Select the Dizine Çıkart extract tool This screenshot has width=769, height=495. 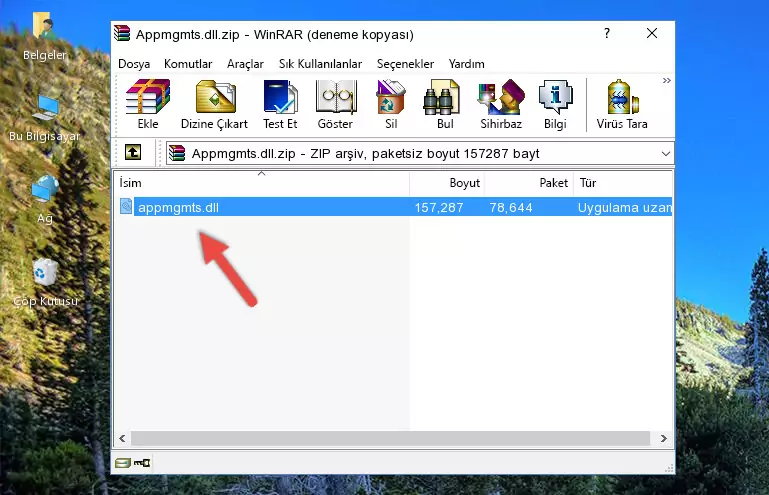[214, 104]
